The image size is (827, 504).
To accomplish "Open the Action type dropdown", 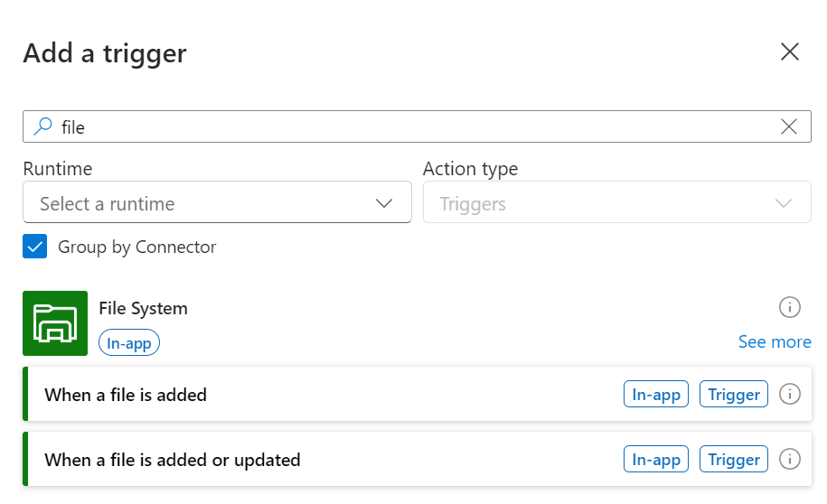I will 616,203.
